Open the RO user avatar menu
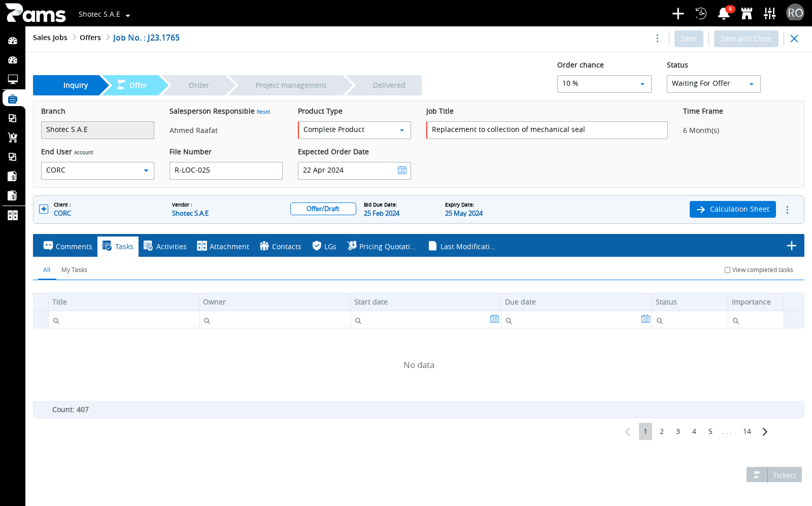 pyautogui.click(x=795, y=13)
